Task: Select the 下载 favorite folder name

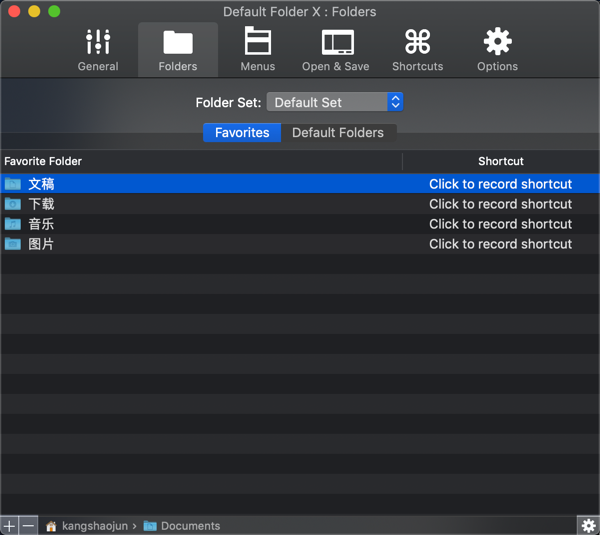Action: click(x=41, y=204)
